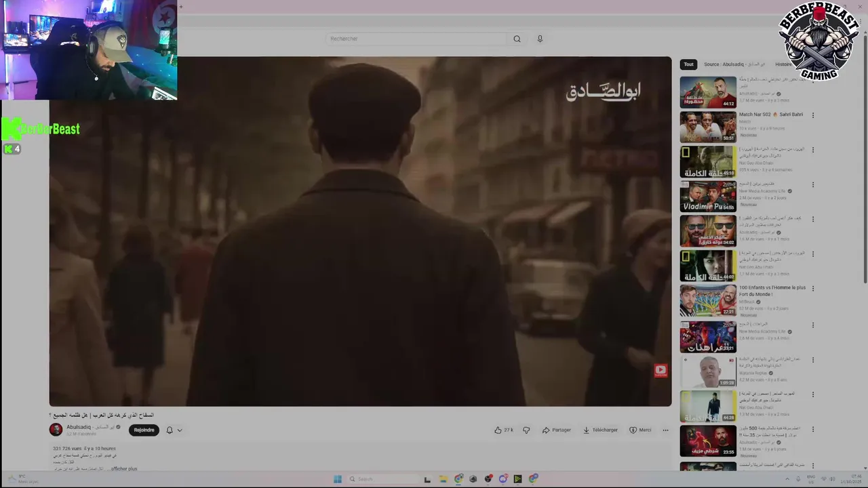Open options menu for the 45:10 Nat Geo video
Screen dimensions: 868x488
[x=813, y=150]
